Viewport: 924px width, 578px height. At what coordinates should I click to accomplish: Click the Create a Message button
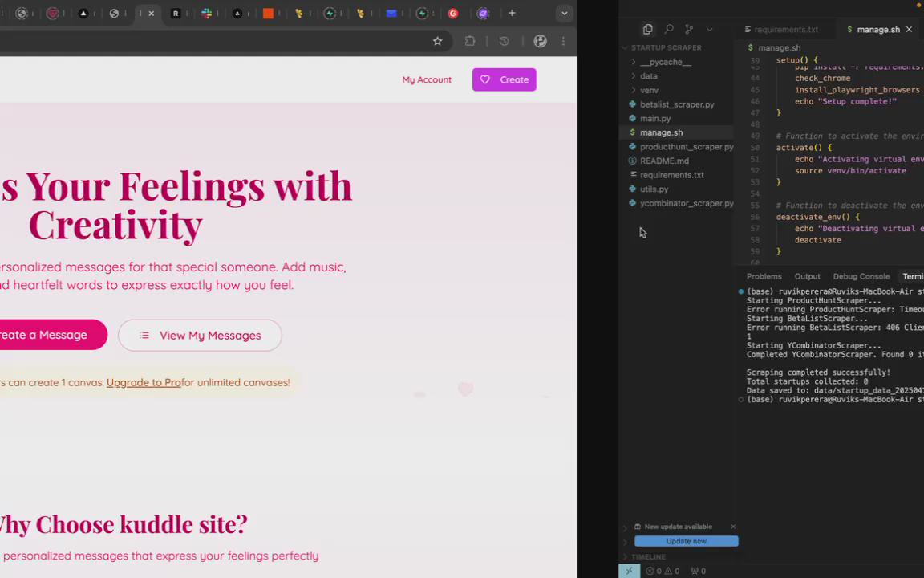point(53,335)
